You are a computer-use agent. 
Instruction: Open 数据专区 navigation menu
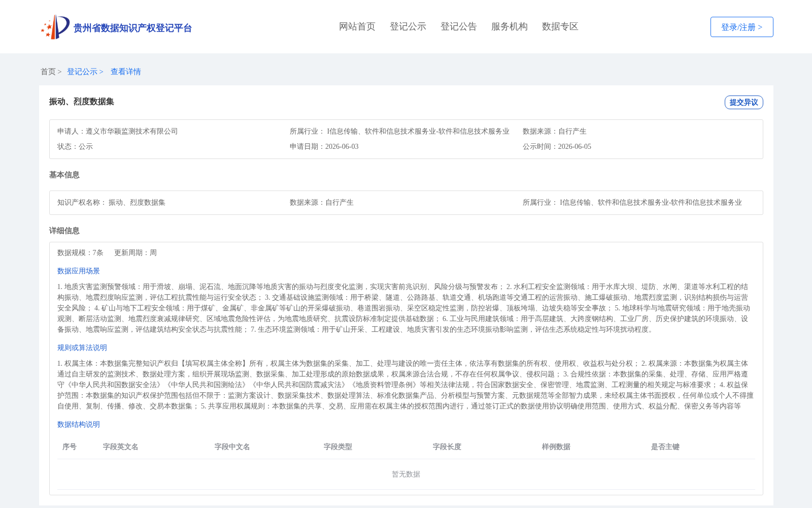[560, 26]
